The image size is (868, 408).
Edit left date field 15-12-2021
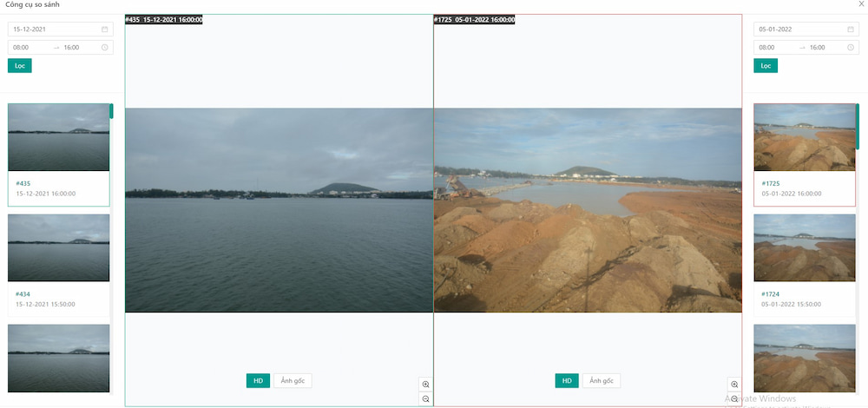point(61,30)
